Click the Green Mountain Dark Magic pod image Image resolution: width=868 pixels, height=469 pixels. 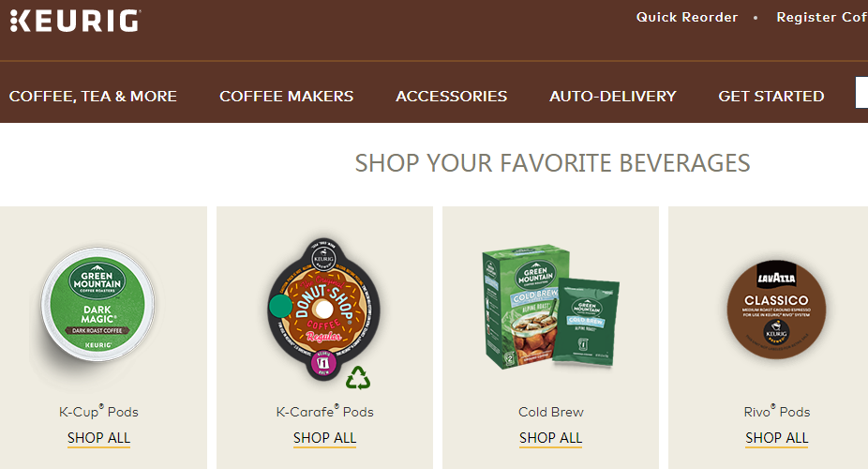(97, 305)
